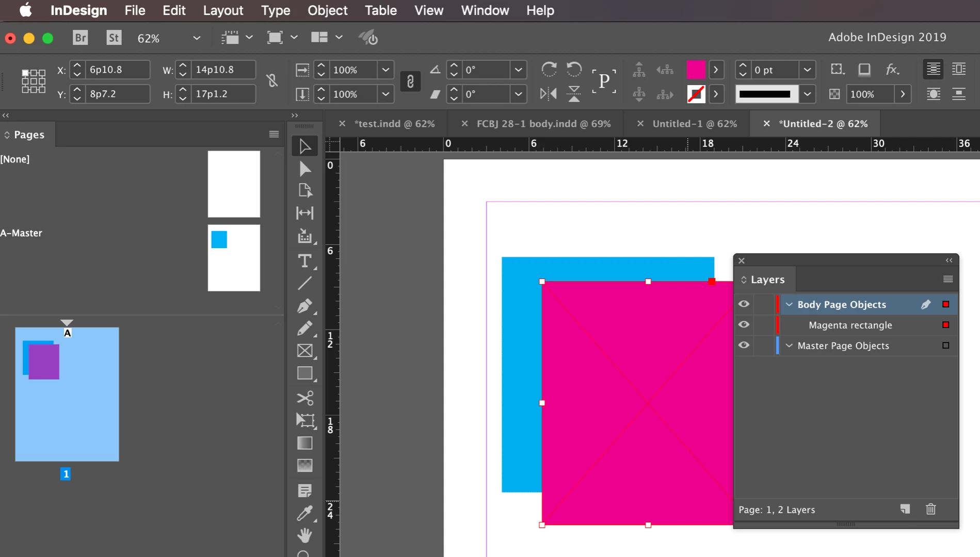Select the Free Transform tool

pyautogui.click(x=304, y=420)
